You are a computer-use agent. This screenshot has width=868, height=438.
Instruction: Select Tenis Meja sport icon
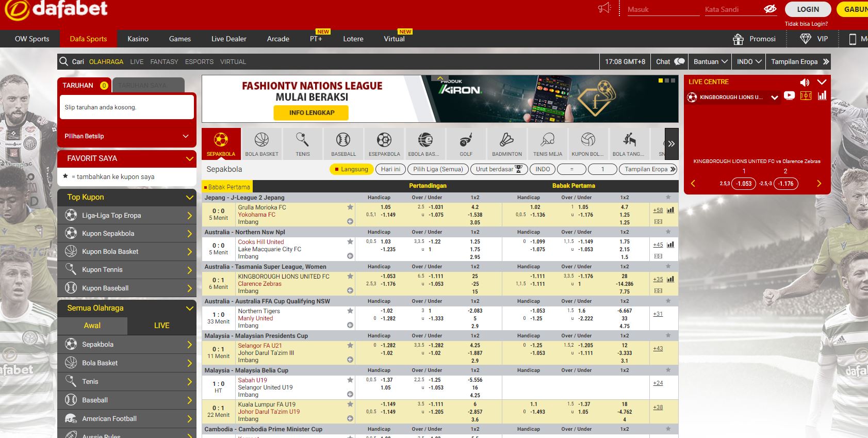548,143
